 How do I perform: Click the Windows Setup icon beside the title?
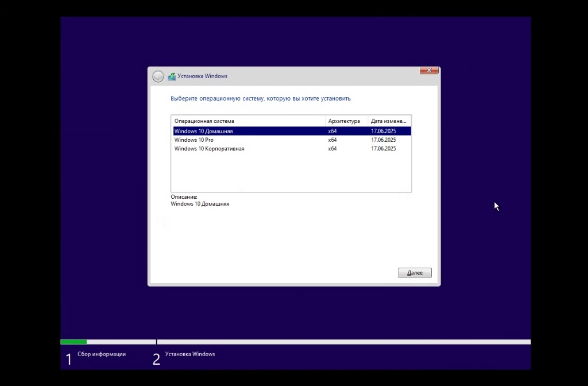[x=172, y=76]
